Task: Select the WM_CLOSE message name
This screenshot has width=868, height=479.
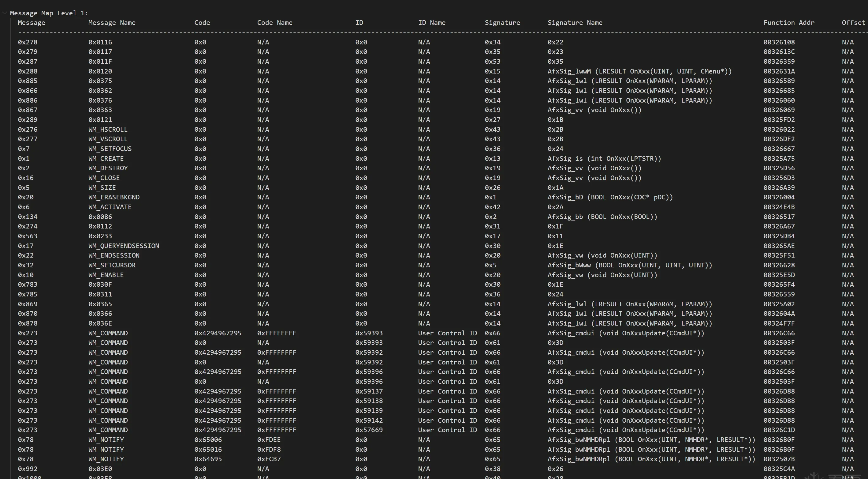Action: pyautogui.click(x=104, y=178)
